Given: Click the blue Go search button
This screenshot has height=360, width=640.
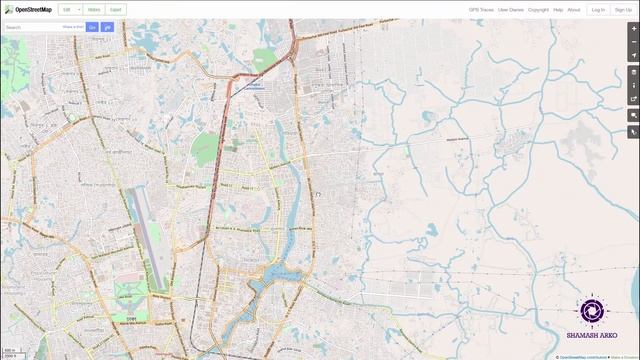Looking at the screenshot, I should click(92, 27).
